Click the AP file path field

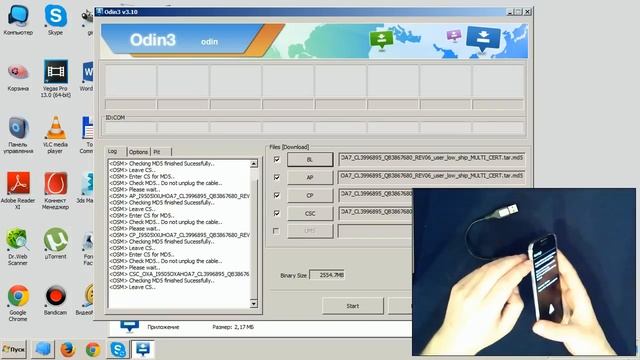tap(431, 177)
